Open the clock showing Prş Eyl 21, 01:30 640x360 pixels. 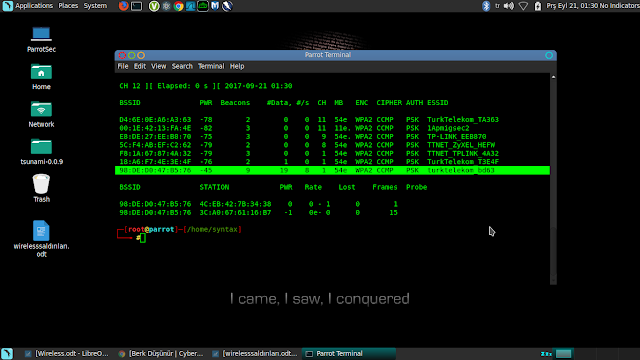572,6
